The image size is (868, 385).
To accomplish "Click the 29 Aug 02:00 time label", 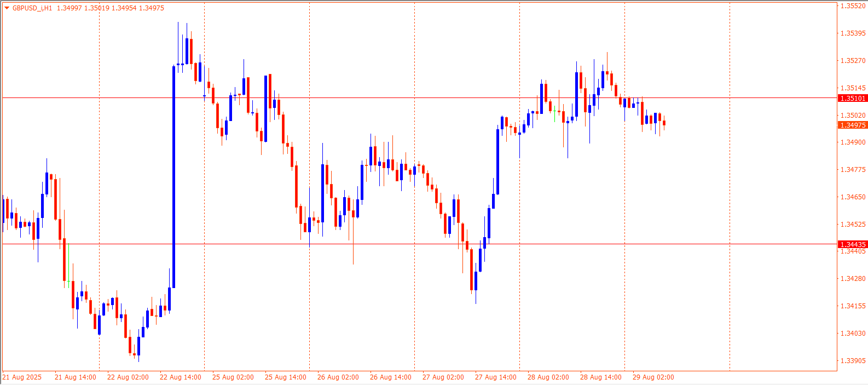I will coord(653,377).
